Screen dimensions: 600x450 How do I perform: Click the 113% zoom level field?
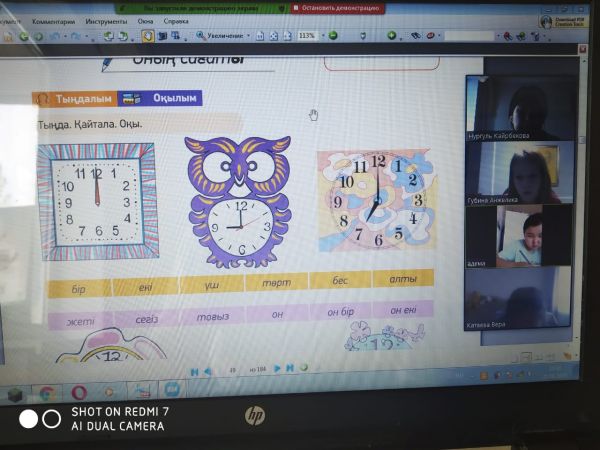click(305, 35)
